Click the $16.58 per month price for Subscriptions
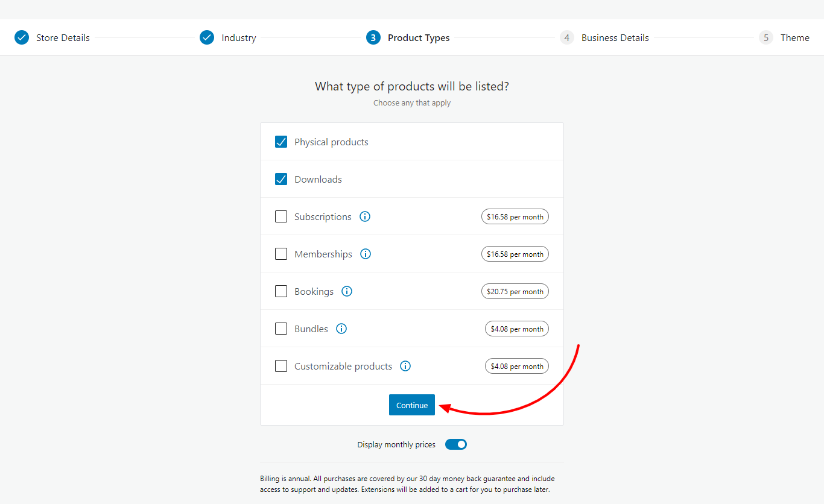This screenshot has height=504, width=824. 515,216
